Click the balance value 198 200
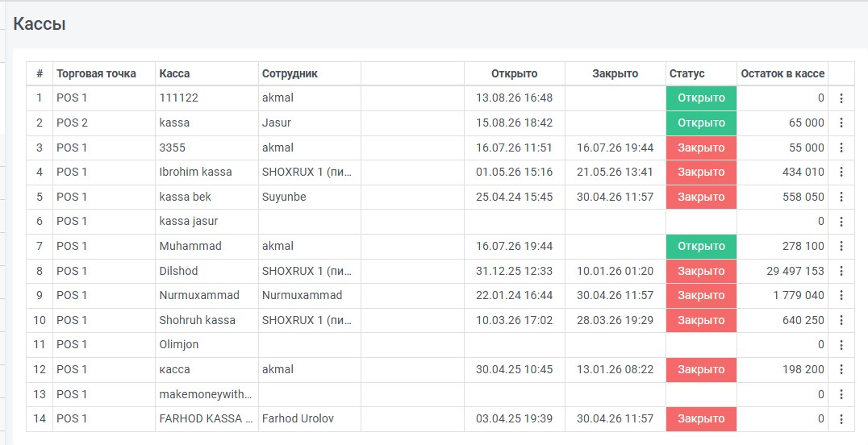The height and width of the screenshot is (445, 868). click(x=803, y=370)
